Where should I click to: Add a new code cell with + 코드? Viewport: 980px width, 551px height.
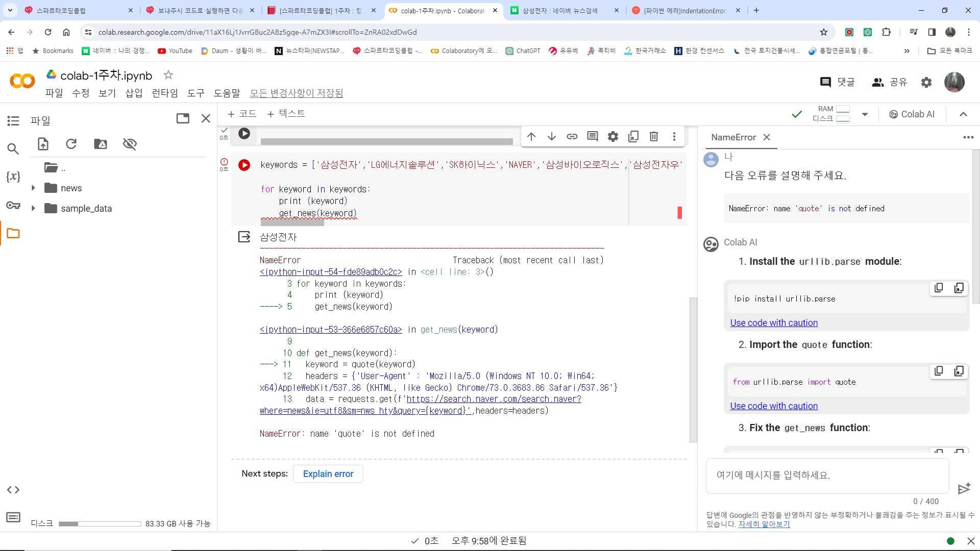[242, 114]
